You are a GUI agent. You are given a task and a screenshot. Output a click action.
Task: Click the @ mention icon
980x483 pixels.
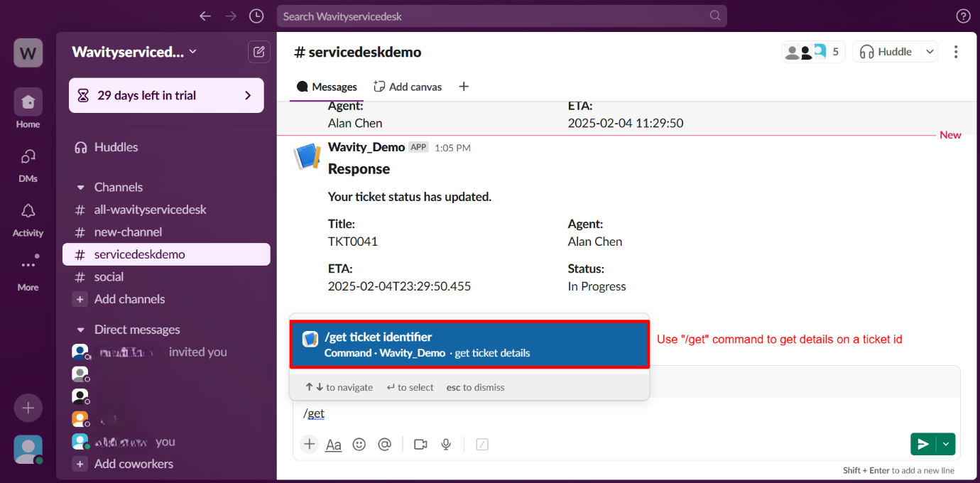(384, 444)
